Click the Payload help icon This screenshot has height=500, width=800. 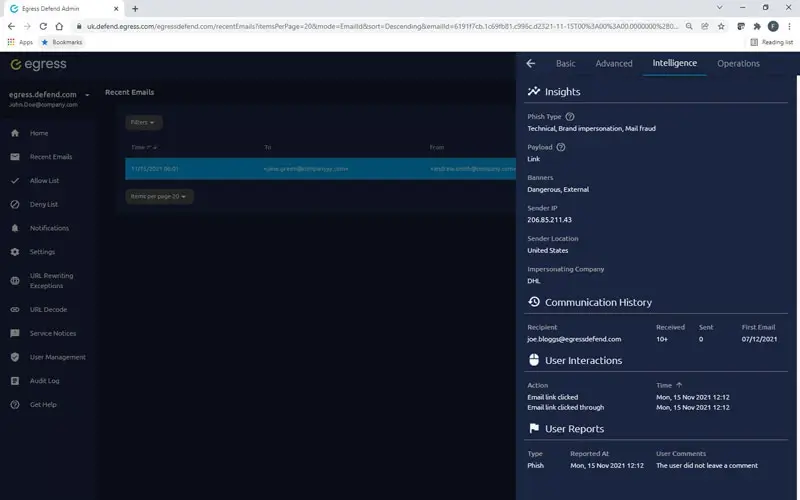[561, 147]
